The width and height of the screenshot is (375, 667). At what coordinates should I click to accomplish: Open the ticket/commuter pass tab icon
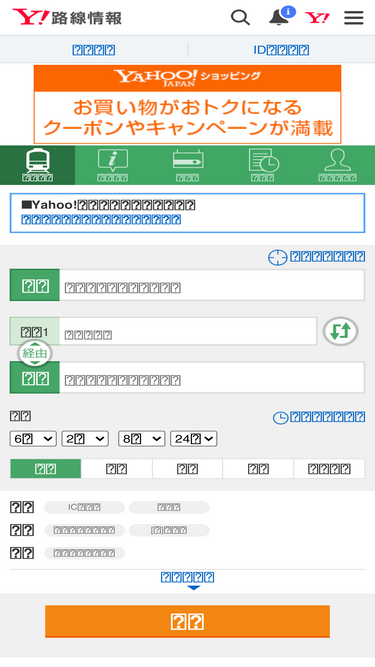(188, 165)
